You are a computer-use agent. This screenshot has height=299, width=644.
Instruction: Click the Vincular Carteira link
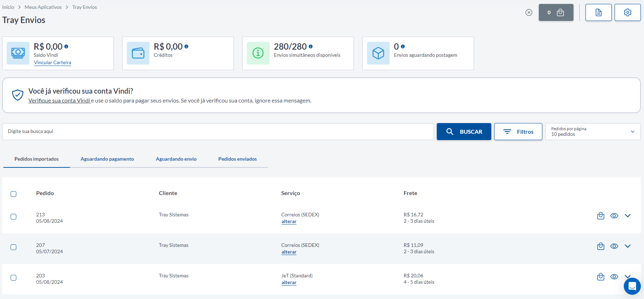52,62
